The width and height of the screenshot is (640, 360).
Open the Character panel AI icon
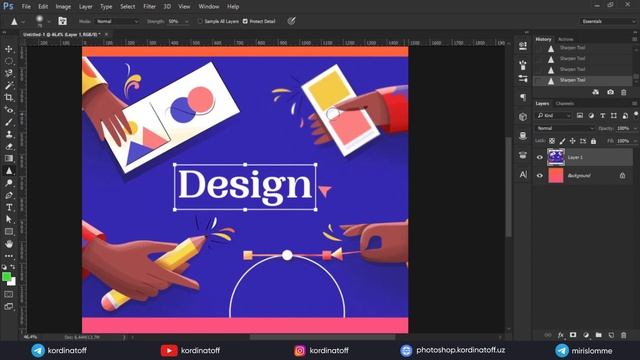(x=523, y=175)
